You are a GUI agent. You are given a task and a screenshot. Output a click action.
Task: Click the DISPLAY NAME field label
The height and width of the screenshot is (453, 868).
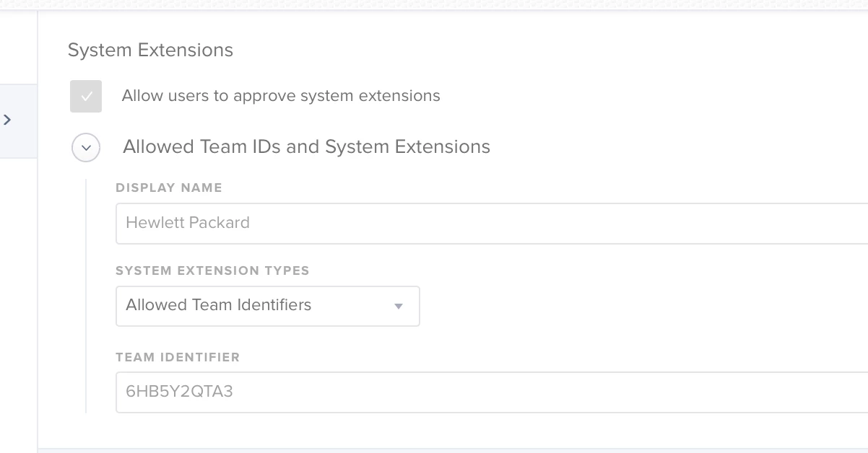click(x=169, y=188)
